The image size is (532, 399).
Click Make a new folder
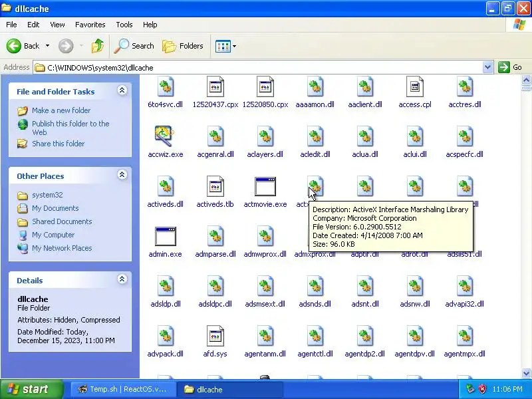tap(61, 110)
